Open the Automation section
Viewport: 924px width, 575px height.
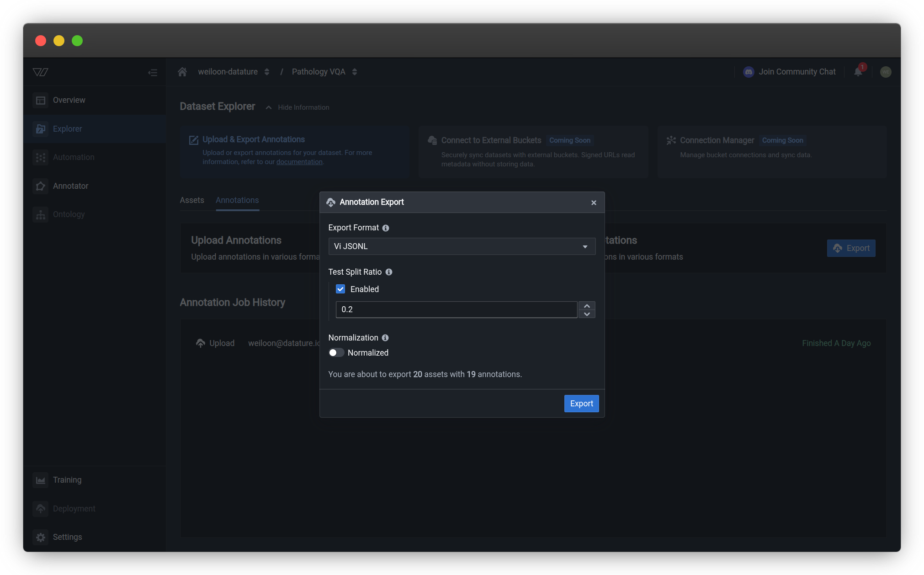tap(73, 157)
